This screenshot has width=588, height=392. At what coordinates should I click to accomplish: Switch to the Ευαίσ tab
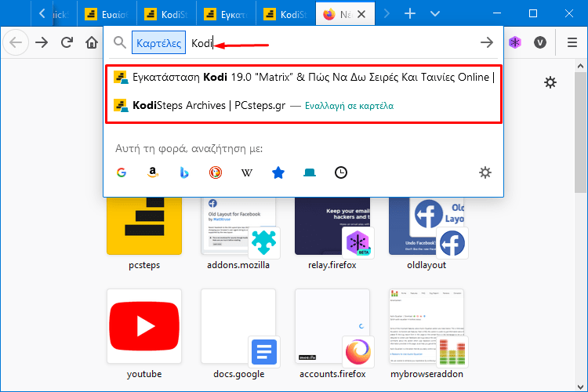click(107, 14)
